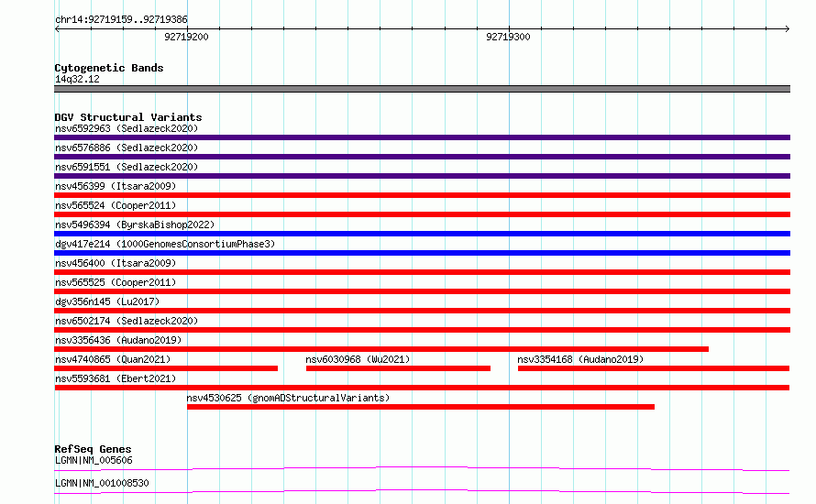Click the red bar for nsv6030968
Screen dimensions: 816x504
point(398,368)
